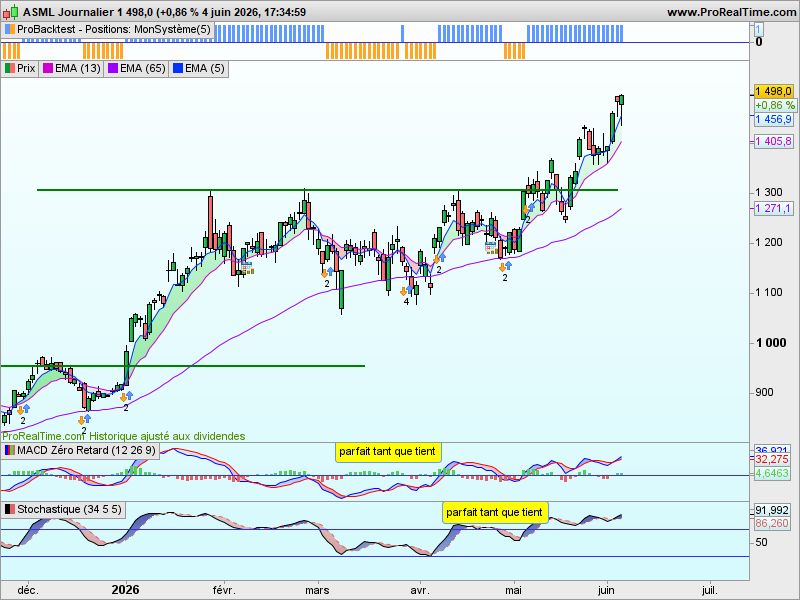Click the current price tag 1 498,0

pos(773,91)
